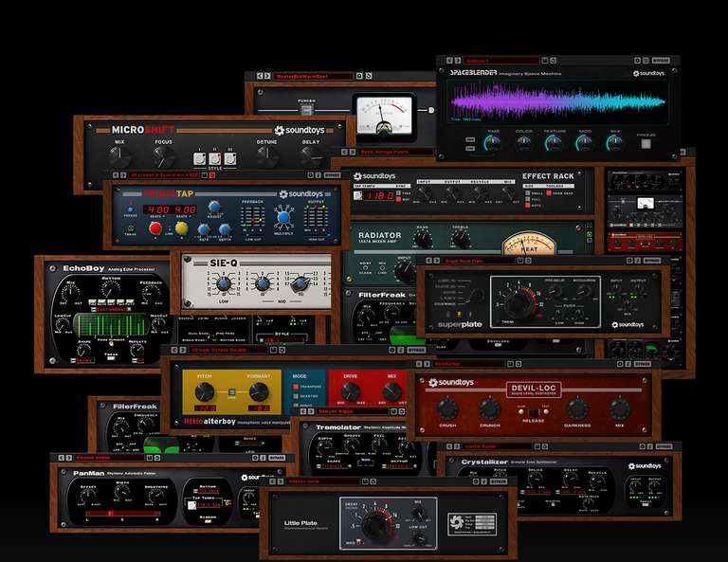Go to previous preset above Little AlterBoy

tap(174, 350)
